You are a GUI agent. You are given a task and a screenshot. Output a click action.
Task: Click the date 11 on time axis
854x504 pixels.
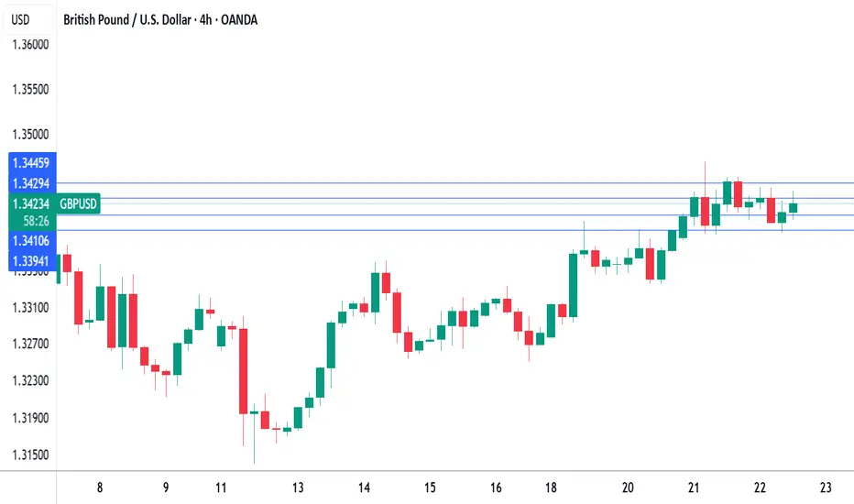click(221, 488)
